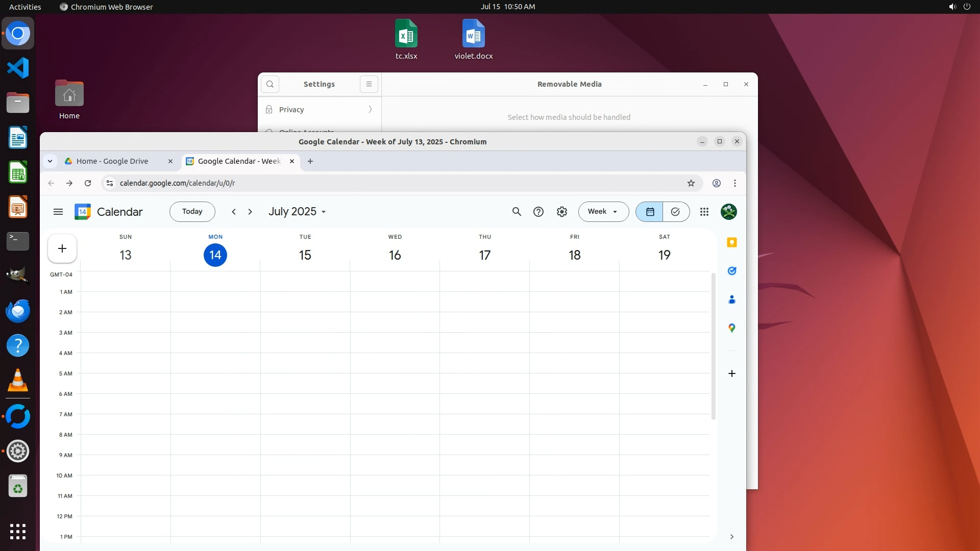Switch to Tasks view toggle

click(x=675, y=212)
